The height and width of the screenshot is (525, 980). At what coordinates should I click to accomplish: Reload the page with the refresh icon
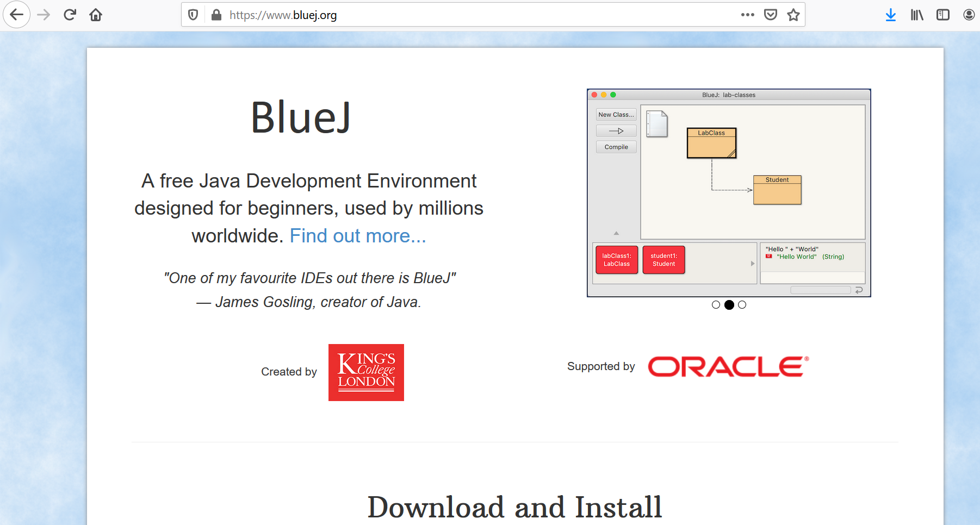click(x=70, y=15)
